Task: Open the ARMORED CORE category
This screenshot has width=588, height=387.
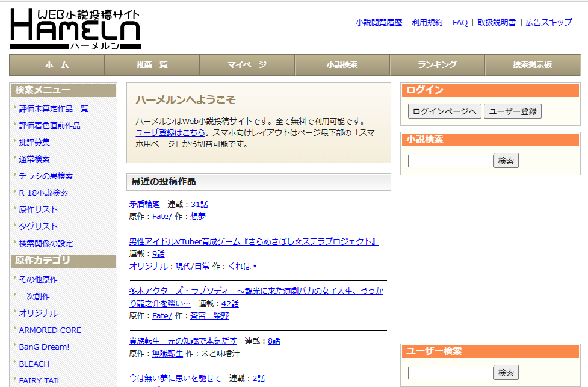Action: pyautogui.click(x=50, y=330)
